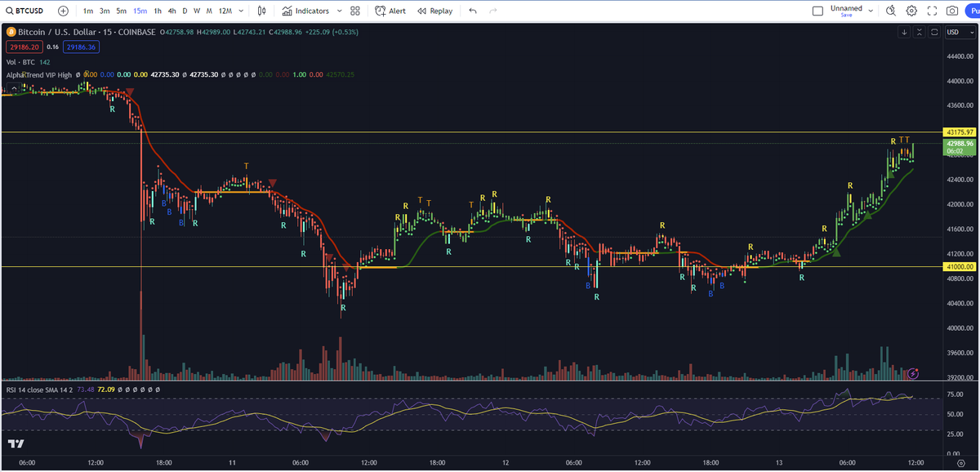Select the 15m timeframe
Image resolution: width=980 pixels, height=472 pixels.
(140, 11)
